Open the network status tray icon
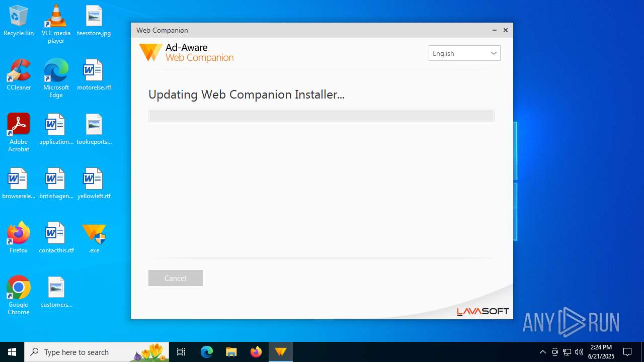The image size is (644, 362). [x=567, y=352]
